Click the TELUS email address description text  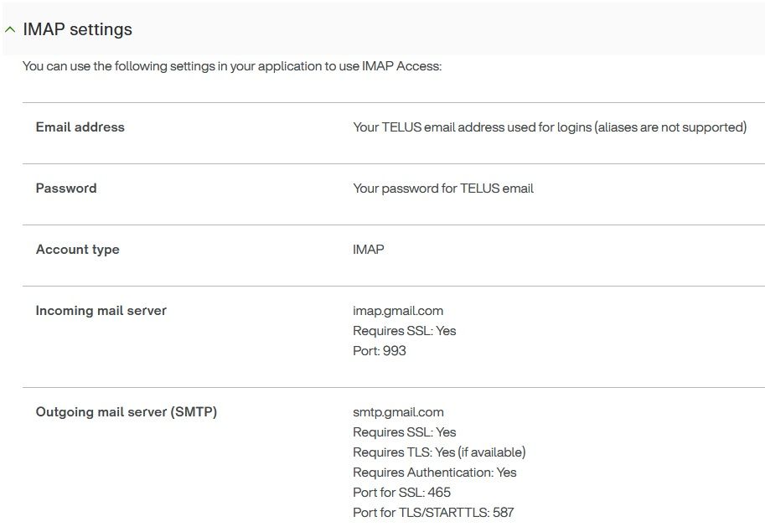point(549,127)
